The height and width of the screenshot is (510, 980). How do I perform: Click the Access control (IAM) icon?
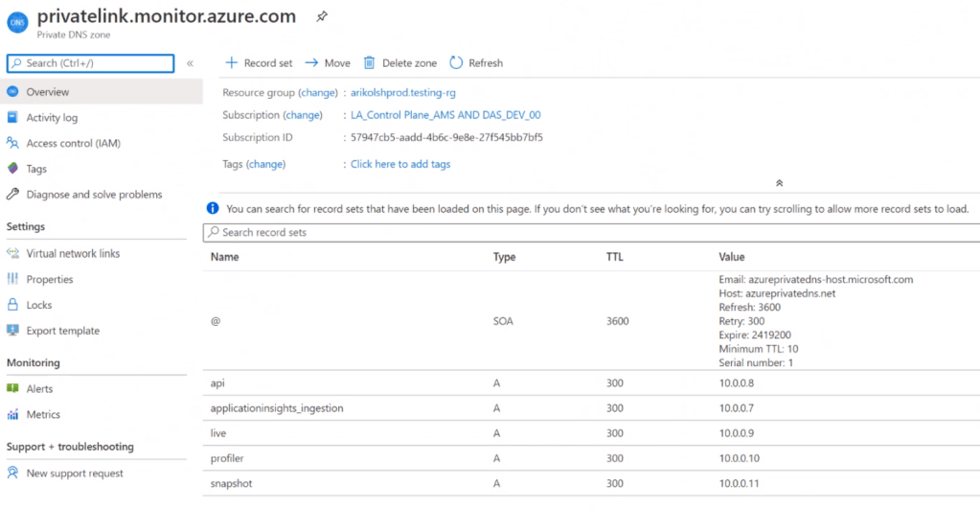tap(12, 144)
